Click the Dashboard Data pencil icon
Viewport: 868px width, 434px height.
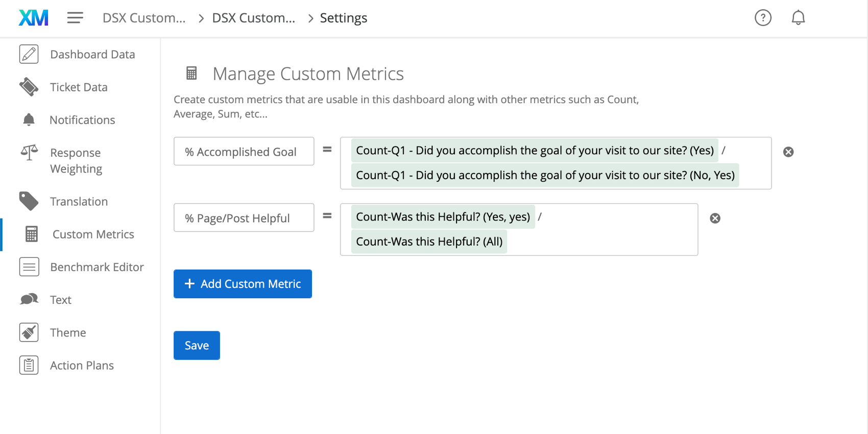click(29, 54)
